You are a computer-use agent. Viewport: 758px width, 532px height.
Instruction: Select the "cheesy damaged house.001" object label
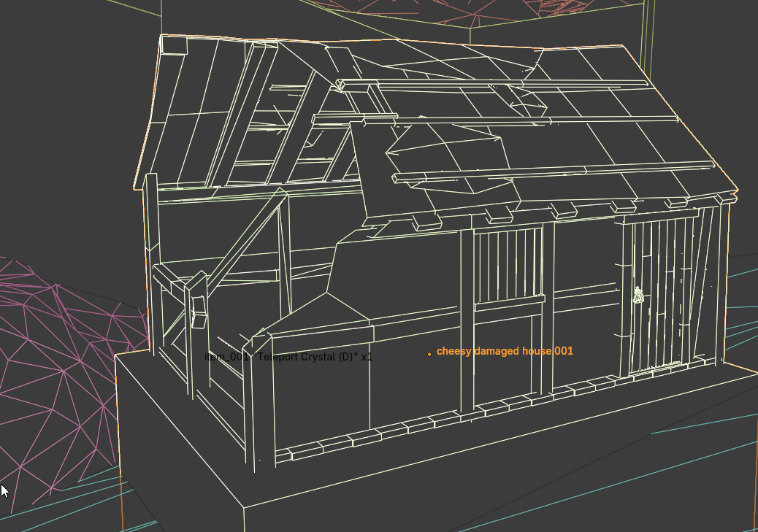(x=505, y=351)
